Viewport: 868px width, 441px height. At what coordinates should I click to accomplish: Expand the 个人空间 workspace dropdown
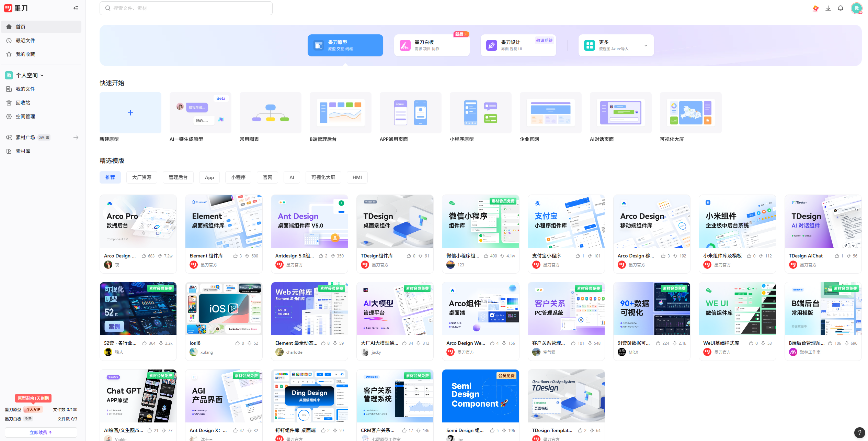pos(42,75)
